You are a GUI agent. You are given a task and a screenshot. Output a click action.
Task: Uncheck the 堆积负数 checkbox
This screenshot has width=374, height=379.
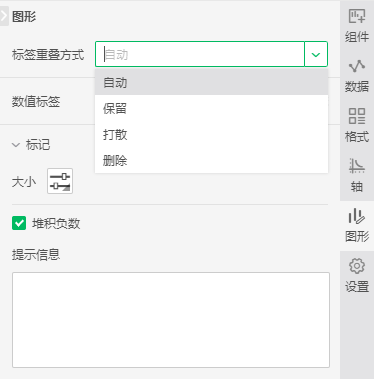click(19, 223)
